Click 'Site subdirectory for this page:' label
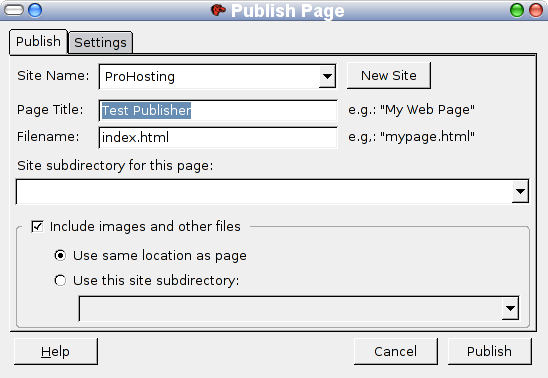Image resolution: width=548 pixels, height=378 pixels. point(115,166)
